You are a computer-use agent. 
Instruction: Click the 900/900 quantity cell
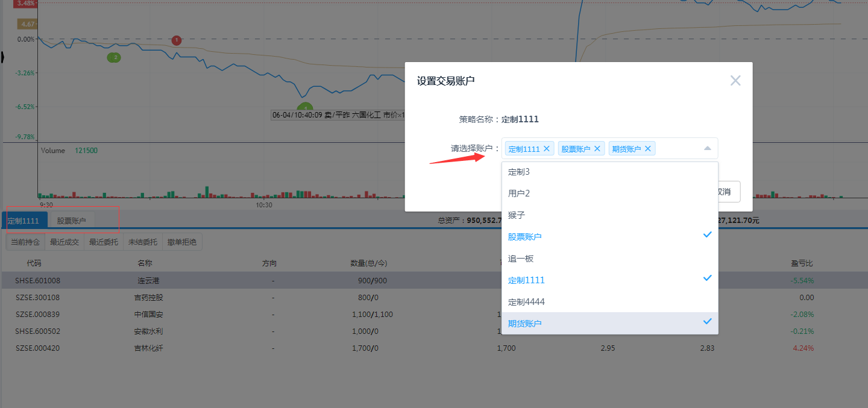pyautogui.click(x=372, y=280)
